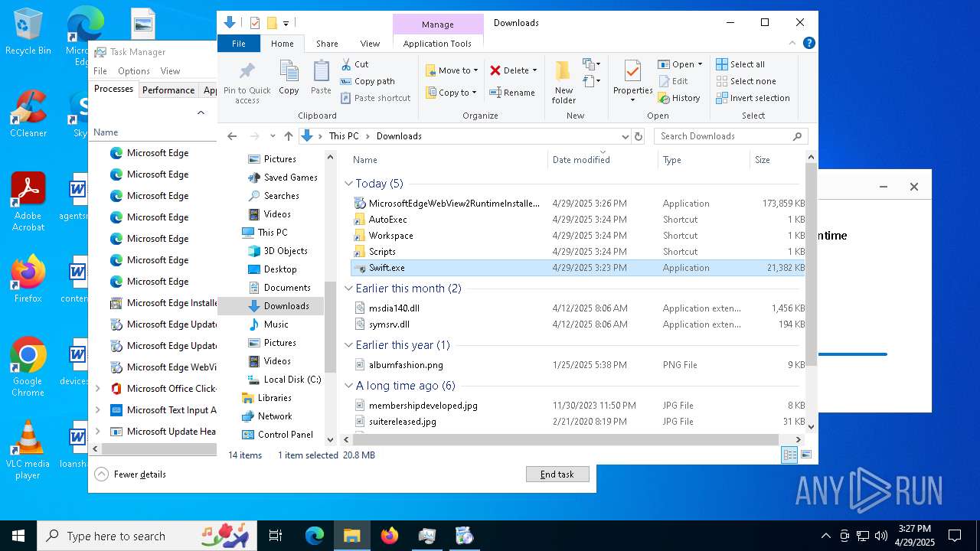
Task: Click End task in Task Manager
Action: 557,474
